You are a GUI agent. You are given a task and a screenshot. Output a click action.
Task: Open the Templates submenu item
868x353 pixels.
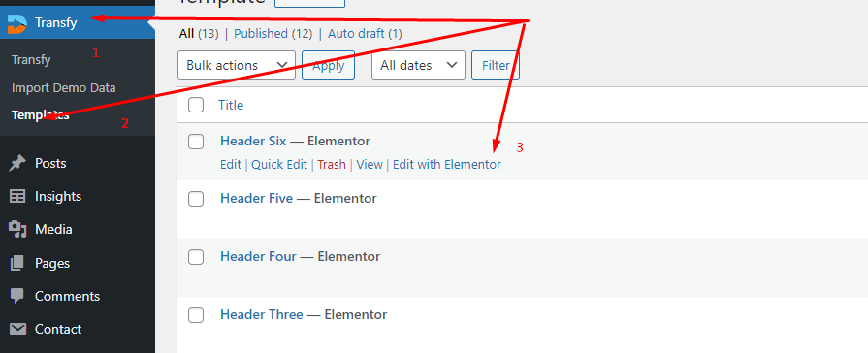click(40, 115)
